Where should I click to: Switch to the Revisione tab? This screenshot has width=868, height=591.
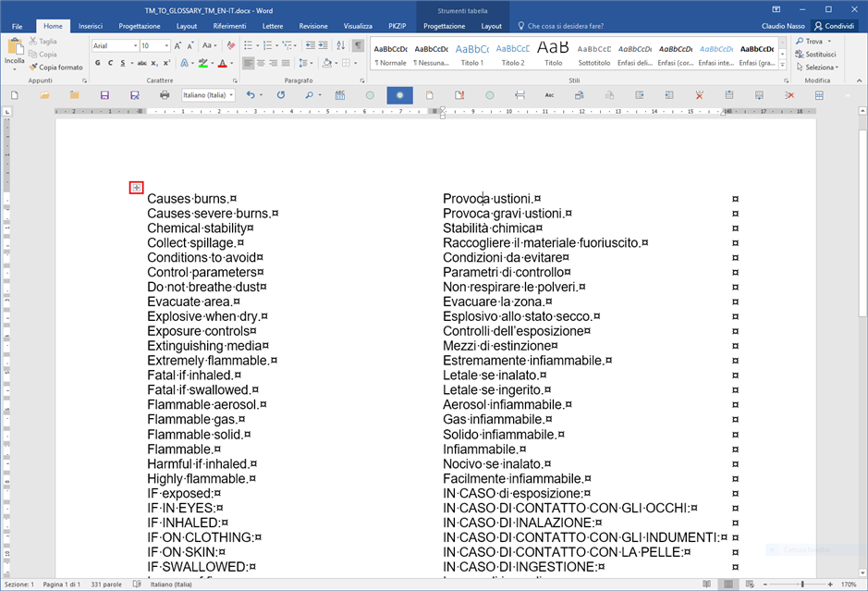coord(312,26)
